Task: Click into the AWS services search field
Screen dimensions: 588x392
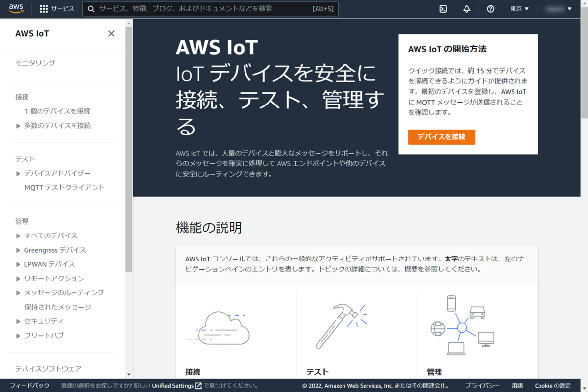Action: click(210, 9)
